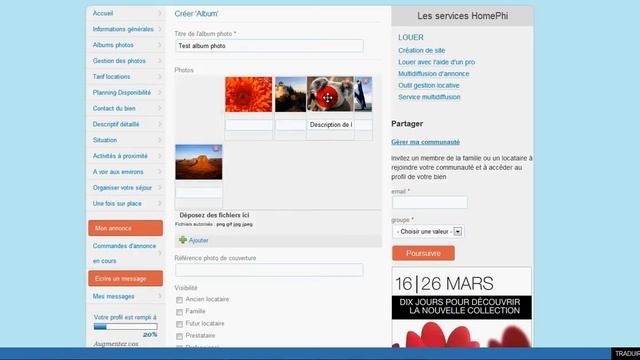Click chevron next to Commandes d'annonce en cours

[x=160, y=253]
